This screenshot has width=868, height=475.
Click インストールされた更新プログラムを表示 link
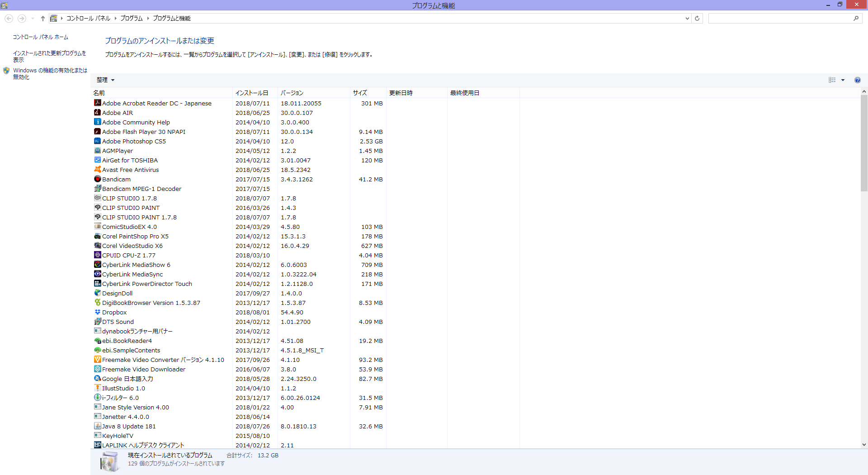[x=49, y=57]
